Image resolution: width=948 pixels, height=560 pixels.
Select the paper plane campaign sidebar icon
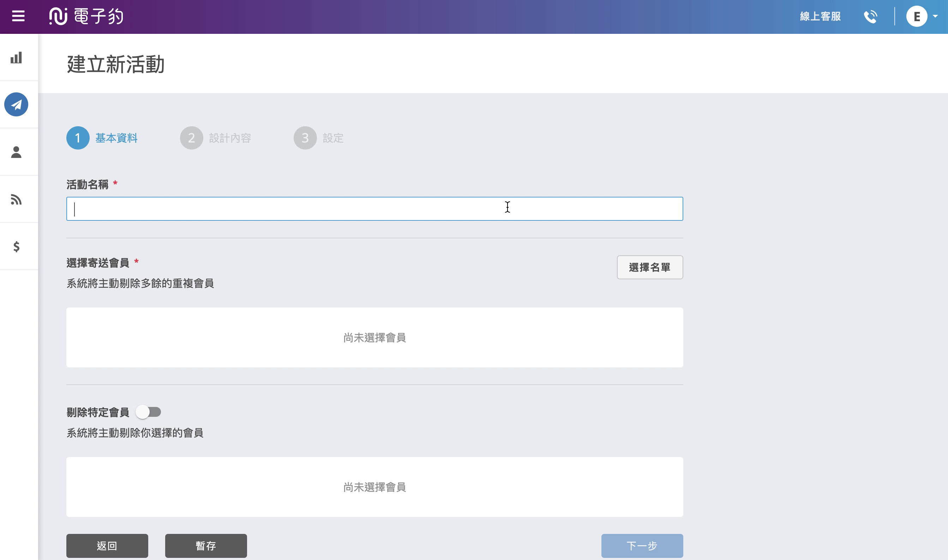point(16,104)
